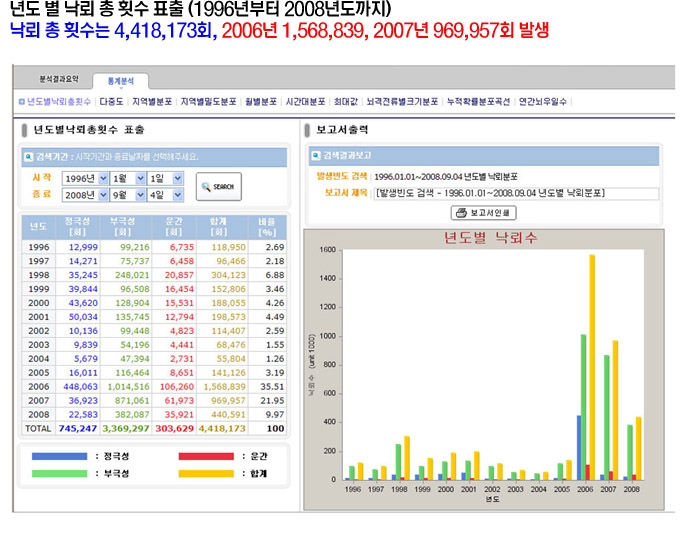
Task: Click the search period magnifier icon
Action: tap(28, 157)
